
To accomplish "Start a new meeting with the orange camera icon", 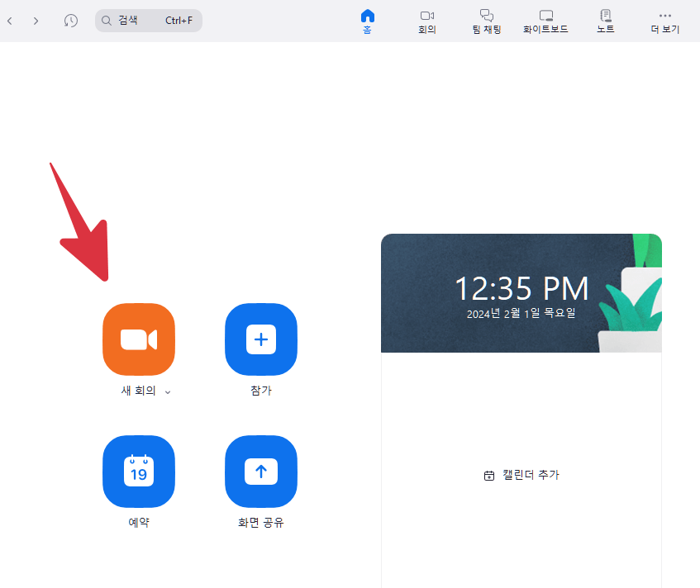I will pyautogui.click(x=138, y=339).
